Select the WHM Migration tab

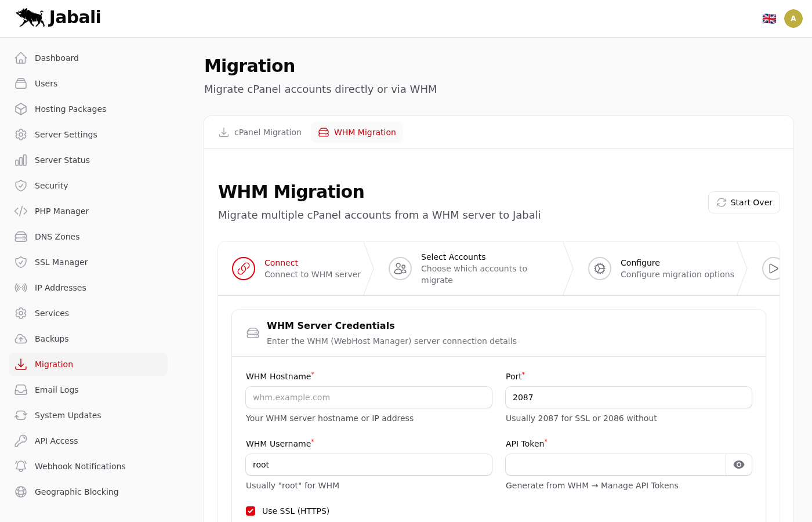tap(357, 132)
